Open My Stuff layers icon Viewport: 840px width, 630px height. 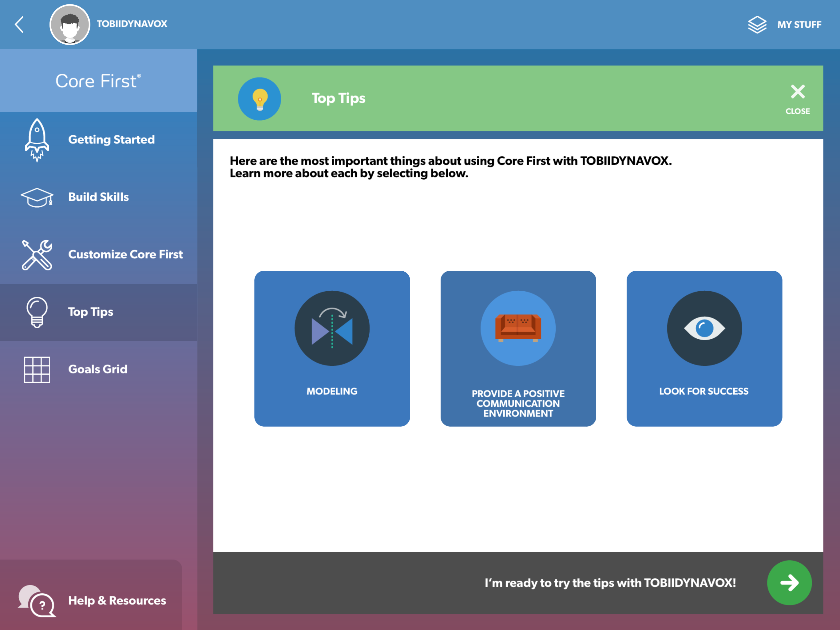(757, 25)
